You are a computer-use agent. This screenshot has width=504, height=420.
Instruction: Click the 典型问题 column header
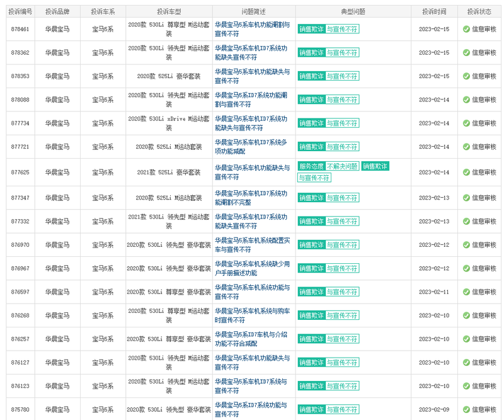[353, 11]
